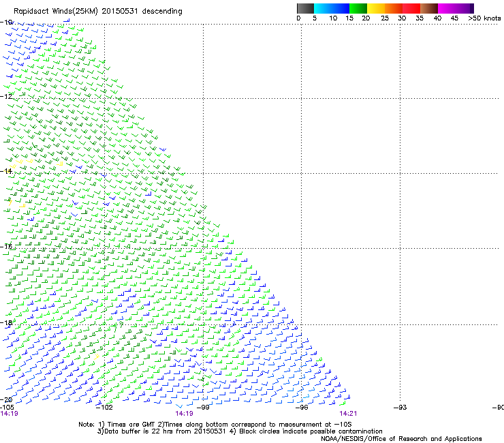This screenshot has width=504, height=443.
Task: Click the -93 longitude axis label
Action: (x=400, y=408)
